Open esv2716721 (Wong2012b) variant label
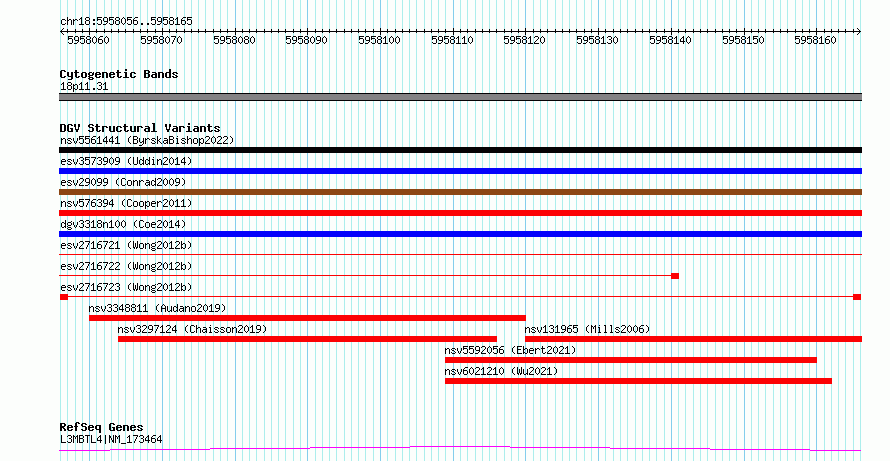 pyautogui.click(x=126, y=245)
